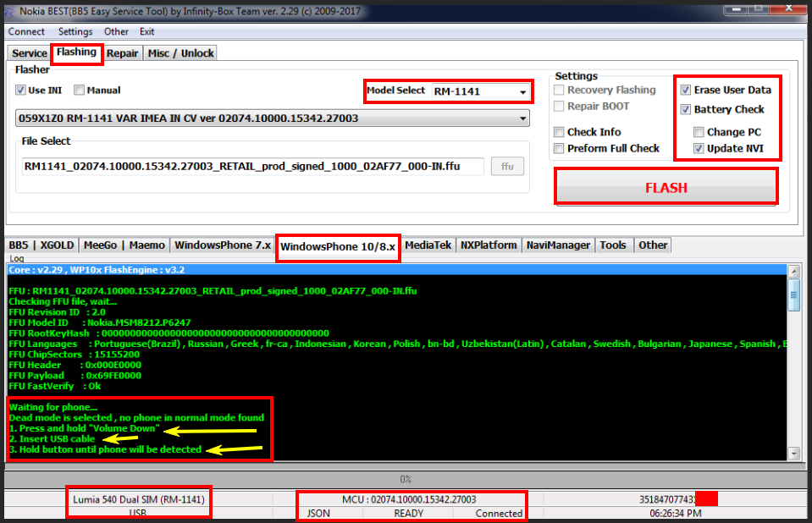Screen dimensions: 812x523
Task: Go to the Misc / Unlock tab
Action: (180, 53)
